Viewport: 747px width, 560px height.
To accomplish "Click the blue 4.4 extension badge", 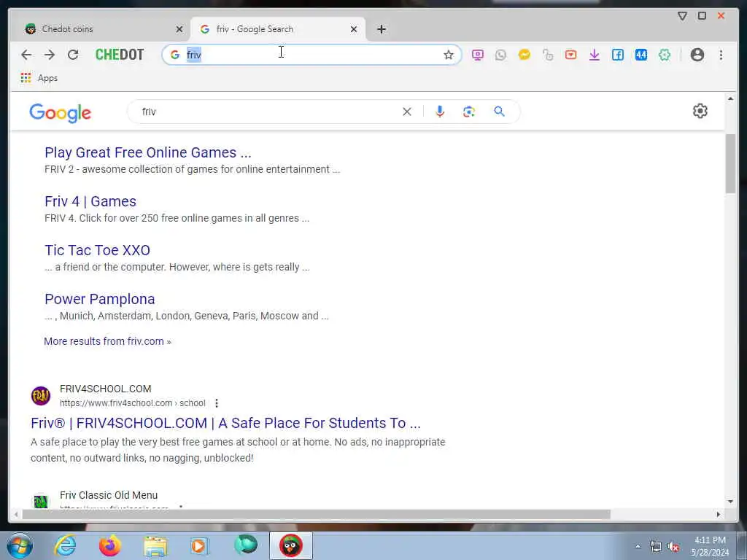I will coord(640,55).
